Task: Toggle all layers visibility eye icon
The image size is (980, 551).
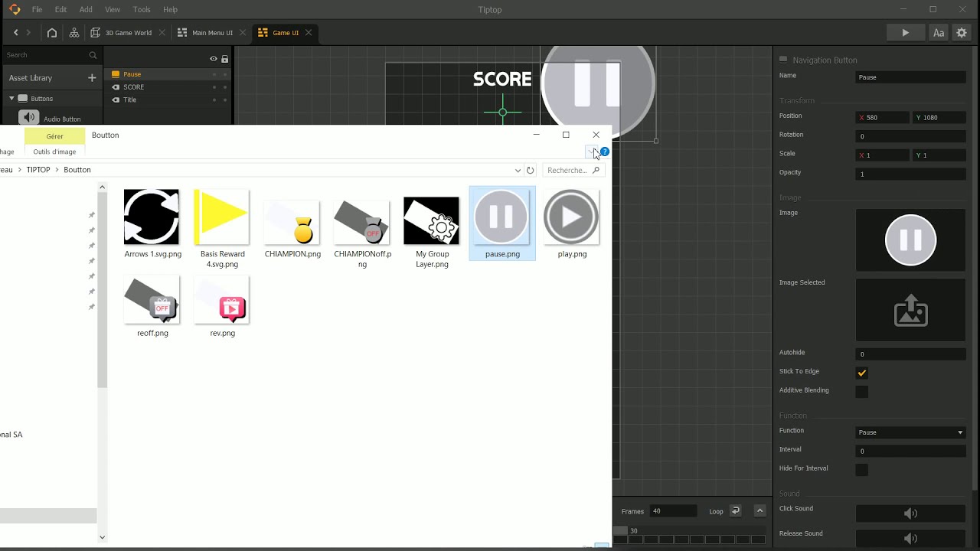Action: [x=214, y=59]
